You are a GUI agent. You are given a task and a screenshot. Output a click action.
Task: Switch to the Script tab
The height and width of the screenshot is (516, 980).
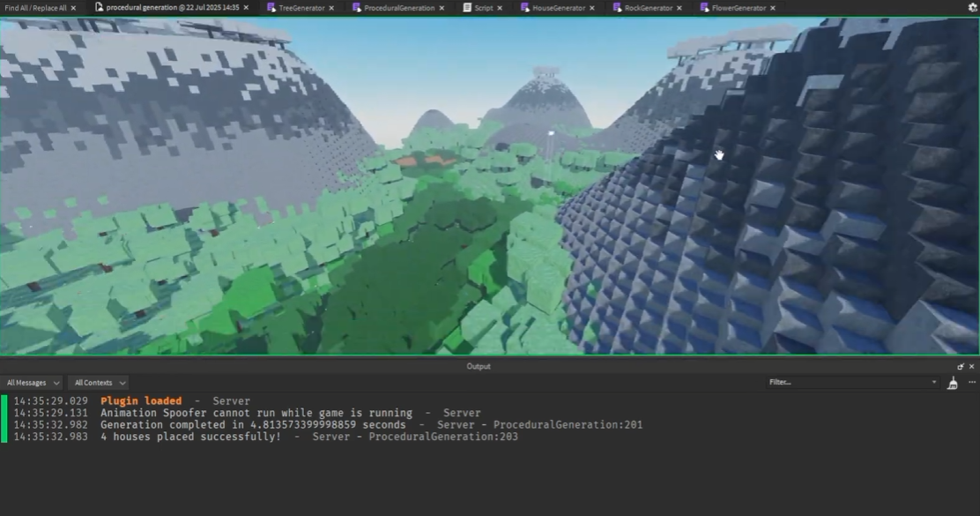483,8
